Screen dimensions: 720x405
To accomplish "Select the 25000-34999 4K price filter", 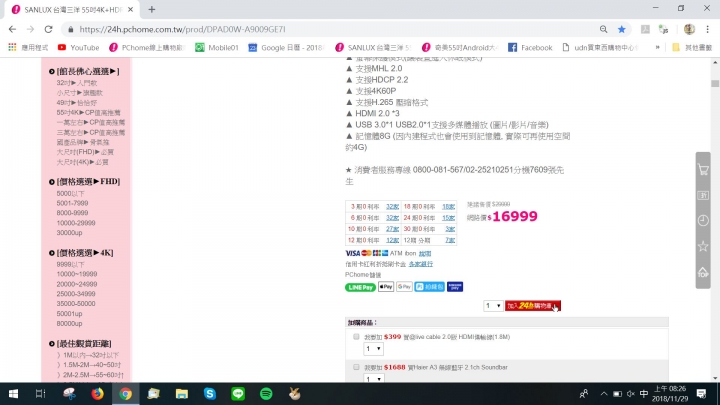I will pos(76,294).
